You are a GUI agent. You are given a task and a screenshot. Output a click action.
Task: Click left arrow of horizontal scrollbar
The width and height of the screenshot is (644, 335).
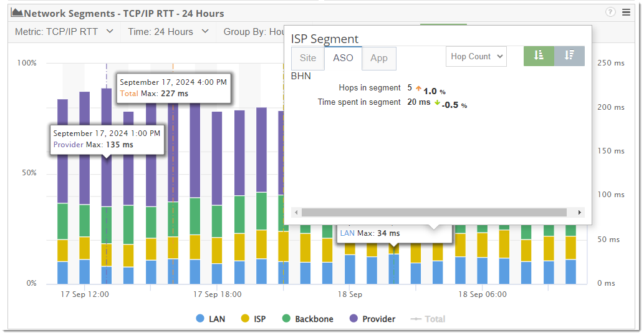296,213
